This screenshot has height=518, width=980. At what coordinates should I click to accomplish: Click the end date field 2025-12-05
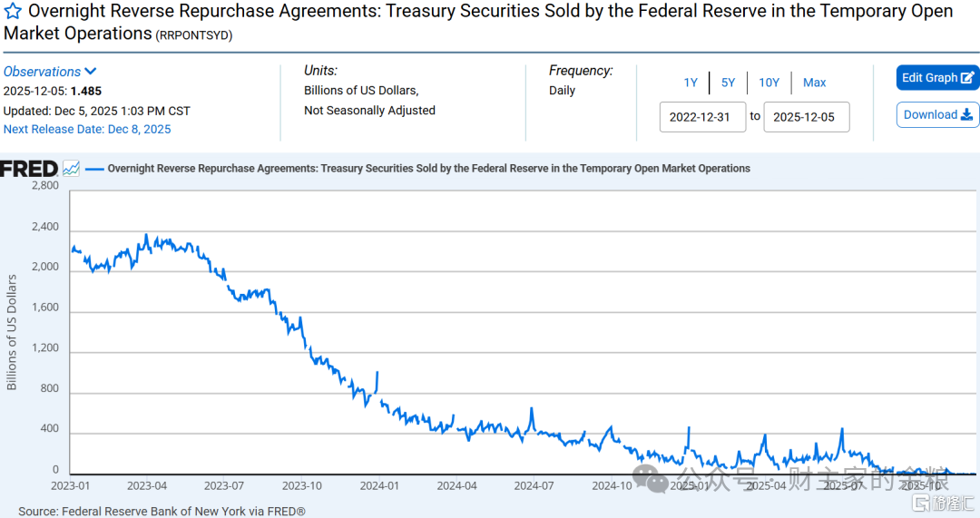click(x=806, y=117)
